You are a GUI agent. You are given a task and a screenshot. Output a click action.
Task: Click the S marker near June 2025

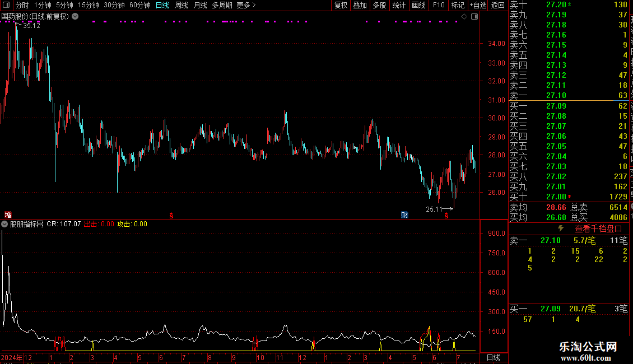click(x=446, y=216)
